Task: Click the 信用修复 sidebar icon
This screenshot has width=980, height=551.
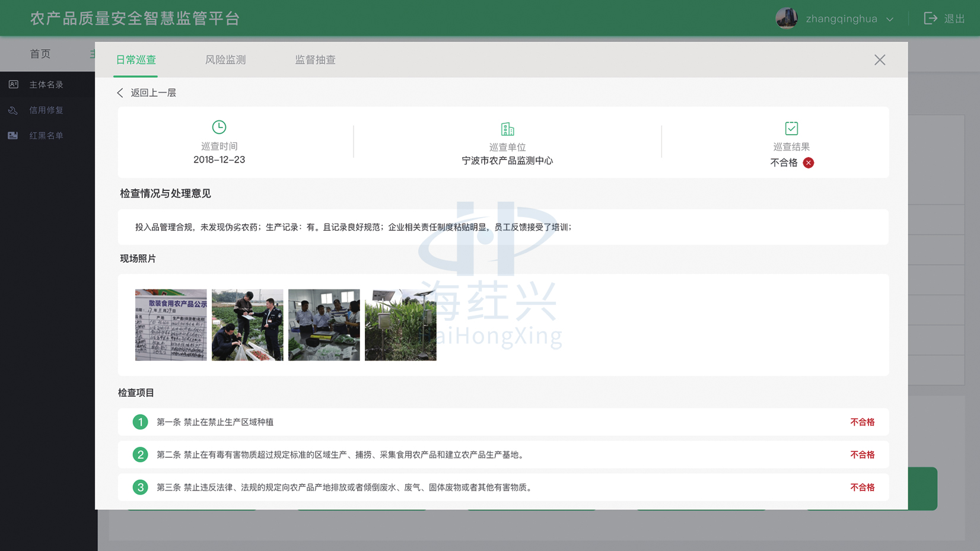Action: (13, 110)
